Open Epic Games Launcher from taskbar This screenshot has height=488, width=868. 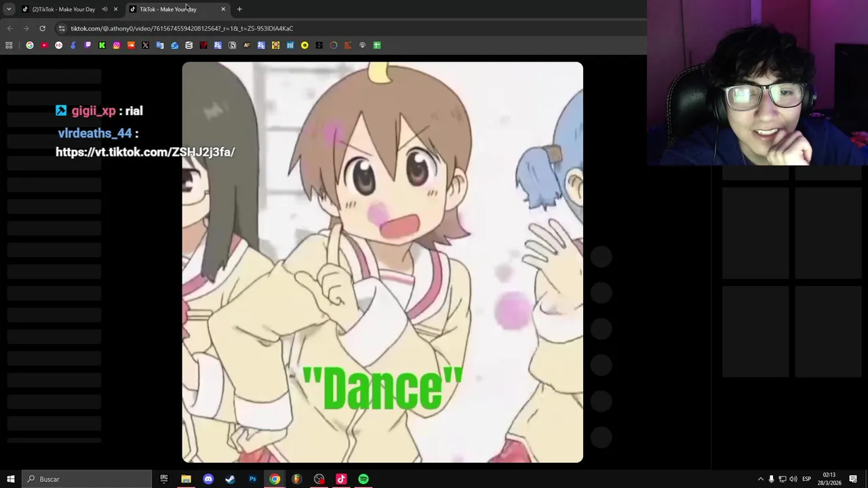click(x=163, y=479)
